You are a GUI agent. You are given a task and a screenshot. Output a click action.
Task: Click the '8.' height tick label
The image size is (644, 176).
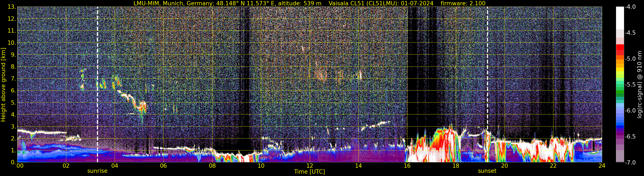pyautogui.click(x=13, y=67)
